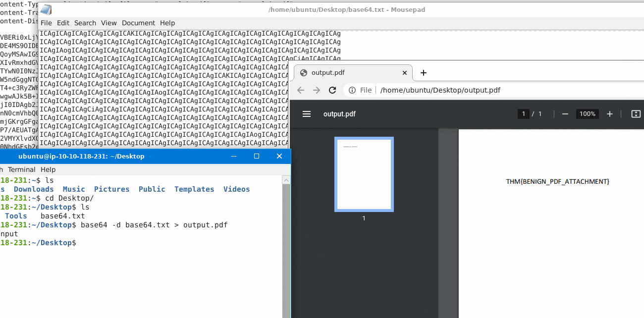Click the terminal vertical scrollbar

[x=286, y=248]
